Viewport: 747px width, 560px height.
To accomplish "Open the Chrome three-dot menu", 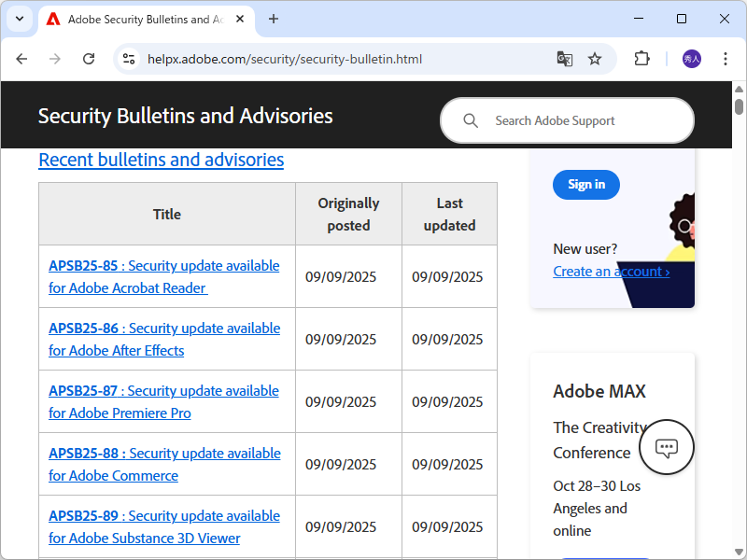I will point(726,59).
